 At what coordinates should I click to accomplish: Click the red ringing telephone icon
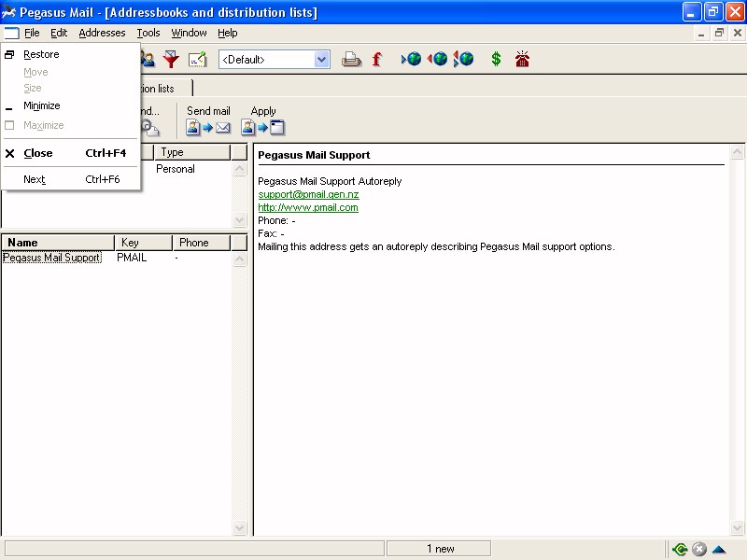522,59
